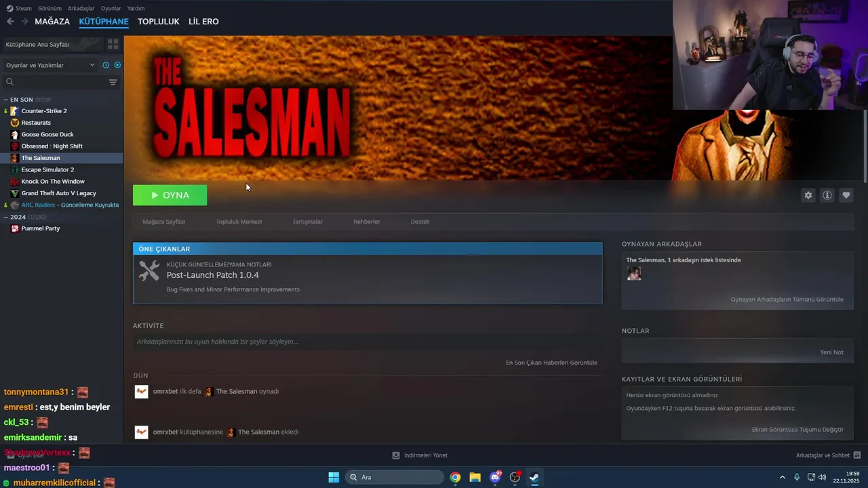The image size is (868, 488).
Task: Click the Counter-Strike 2 game icon
Action: click(15, 110)
